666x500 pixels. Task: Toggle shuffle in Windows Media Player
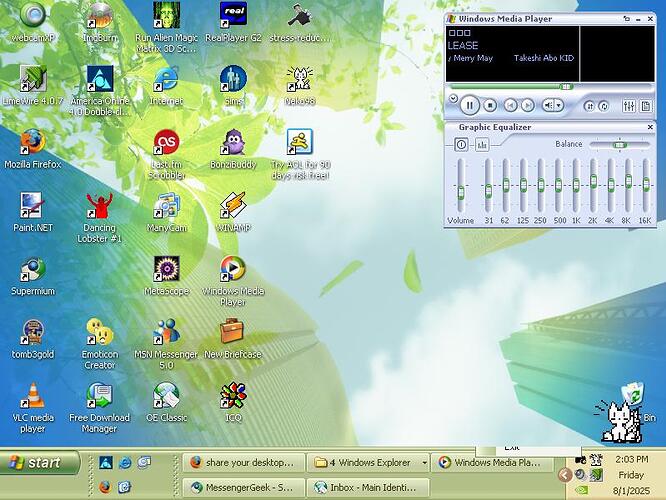[589, 106]
